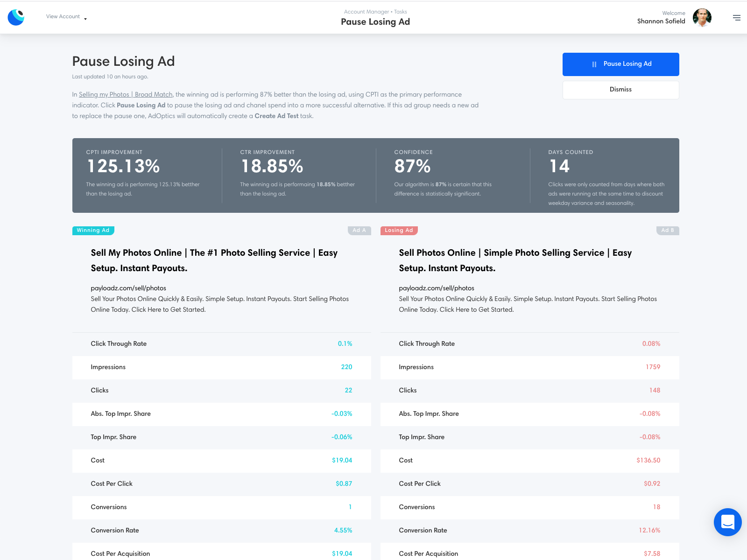Click the Ad A tag
Viewport: 747px width, 560px height.
tap(359, 231)
